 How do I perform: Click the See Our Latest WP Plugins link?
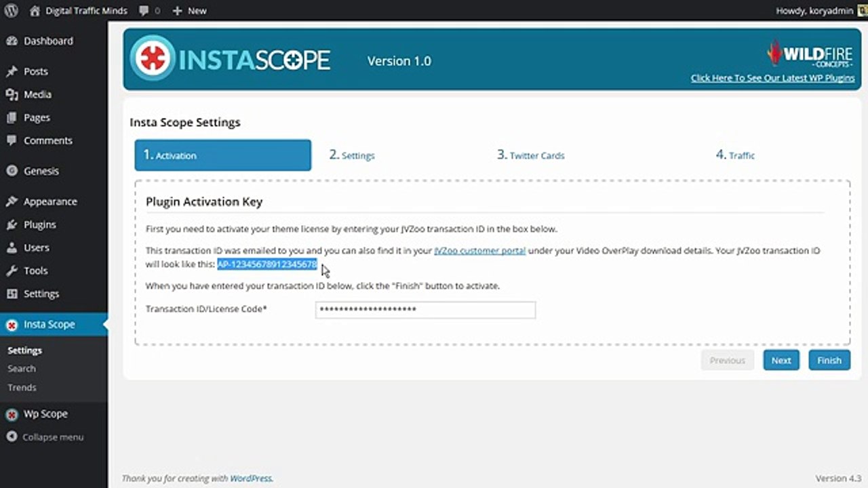tap(772, 78)
